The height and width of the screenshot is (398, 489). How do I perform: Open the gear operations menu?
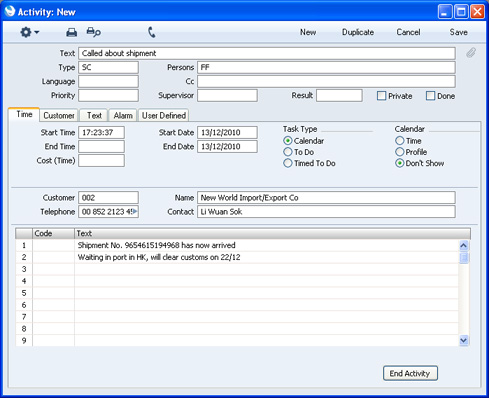tap(29, 32)
